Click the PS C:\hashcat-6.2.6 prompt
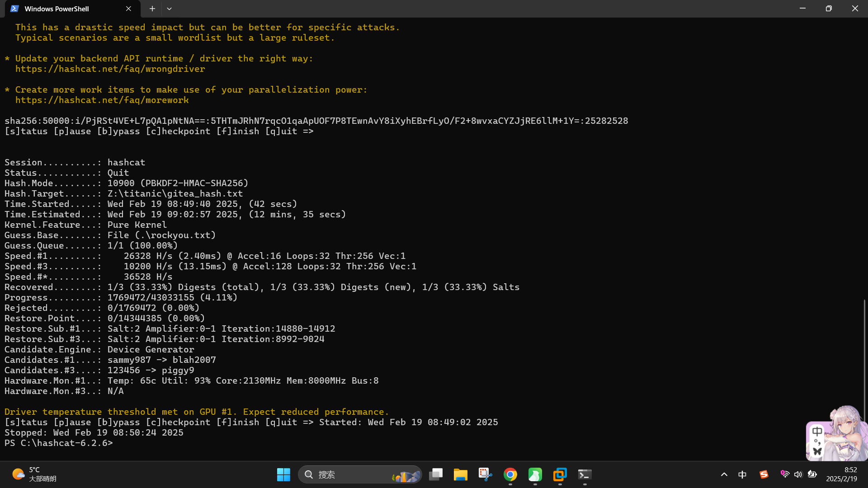The height and width of the screenshot is (488, 868). pos(58,443)
